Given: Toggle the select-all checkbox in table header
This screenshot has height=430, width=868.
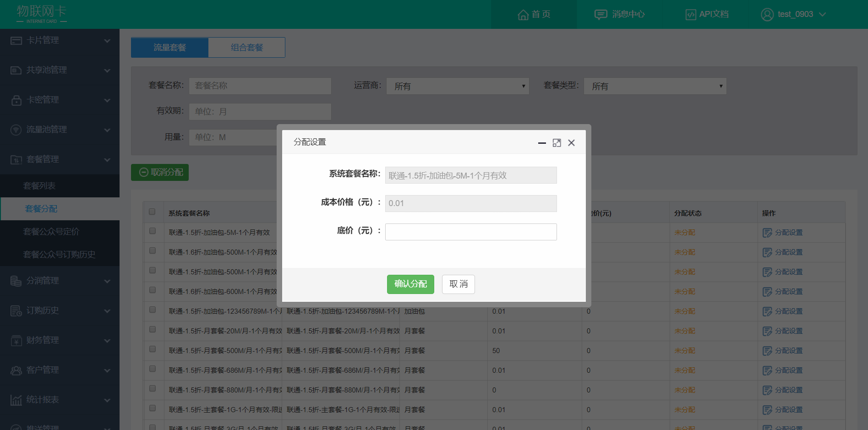Looking at the screenshot, I should coord(152,212).
